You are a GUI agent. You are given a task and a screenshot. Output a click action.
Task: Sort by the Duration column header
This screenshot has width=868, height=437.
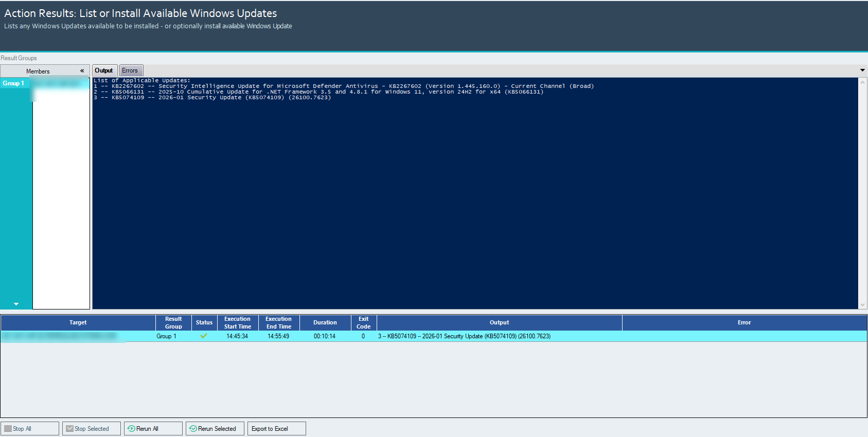click(x=325, y=323)
